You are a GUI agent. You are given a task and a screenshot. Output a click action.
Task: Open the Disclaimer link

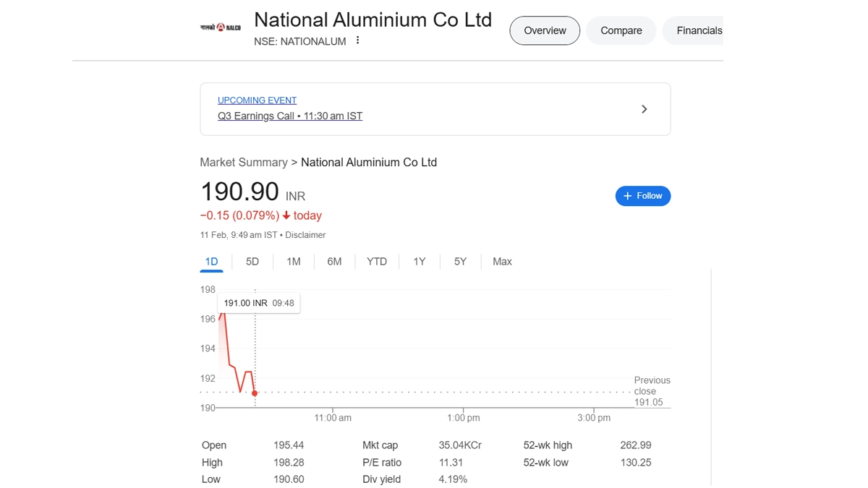pos(305,235)
